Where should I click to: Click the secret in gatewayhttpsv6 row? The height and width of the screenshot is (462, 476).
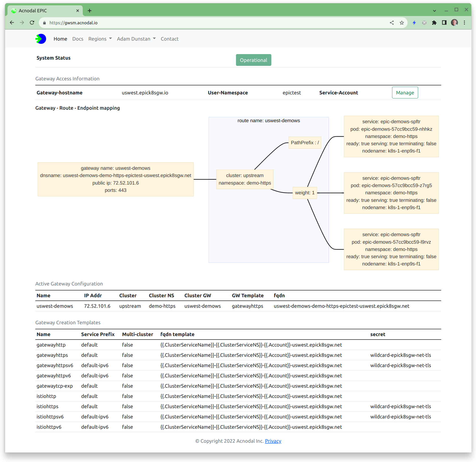coord(401,365)
